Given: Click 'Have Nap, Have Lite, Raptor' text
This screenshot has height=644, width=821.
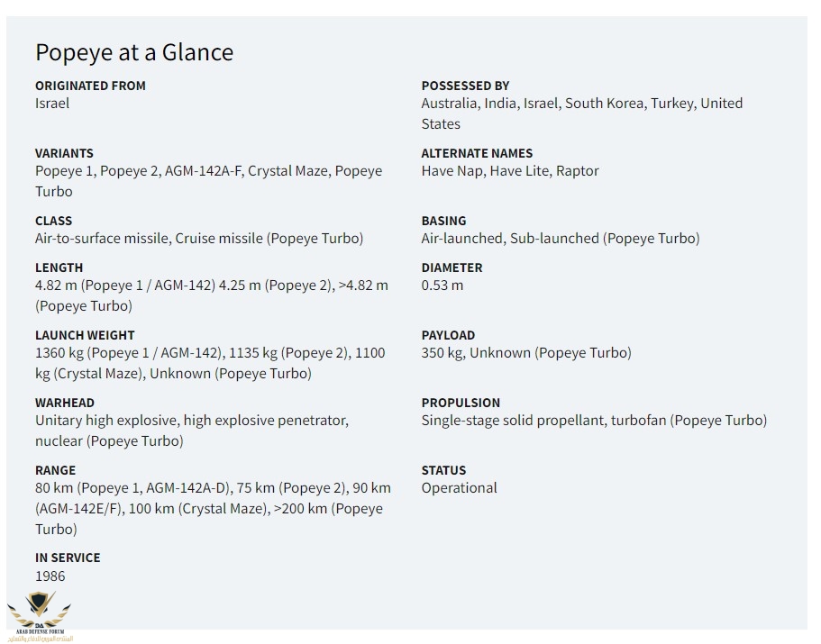Looking at the screenshot, I should pos(509,171).
